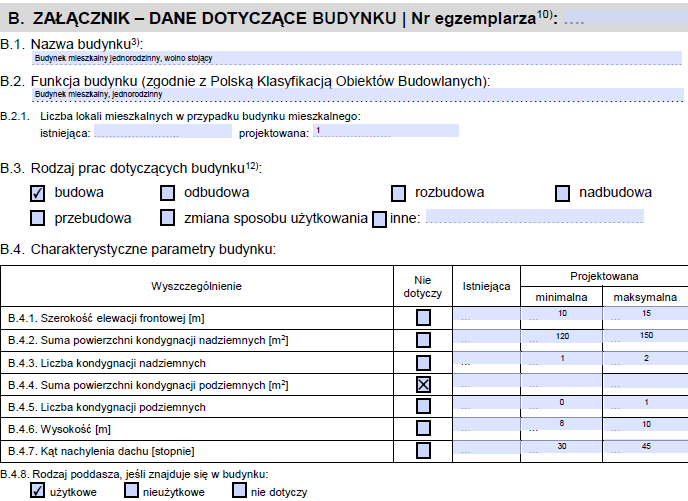
Task: Click the building name field B.1
Action: click(360, 59)
